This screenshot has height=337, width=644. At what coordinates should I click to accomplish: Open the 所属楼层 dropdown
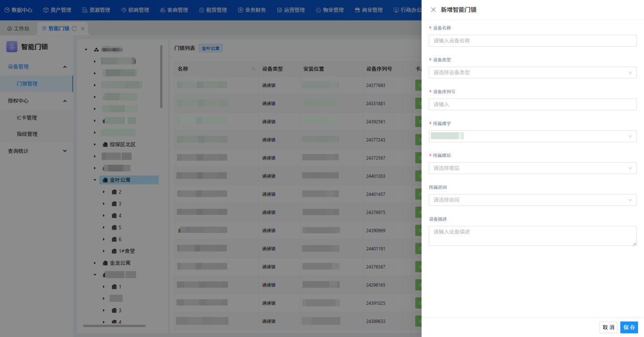click(532, 168)
